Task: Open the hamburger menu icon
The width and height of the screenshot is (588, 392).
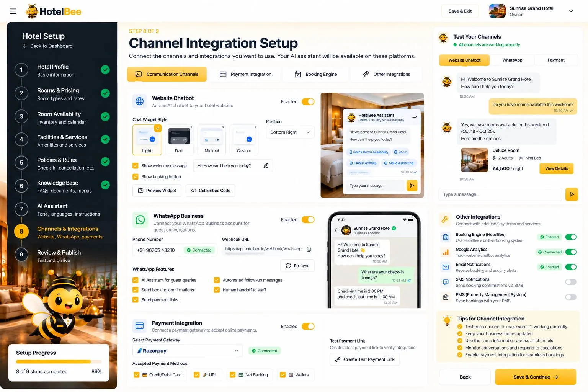Action: [13, 11]
